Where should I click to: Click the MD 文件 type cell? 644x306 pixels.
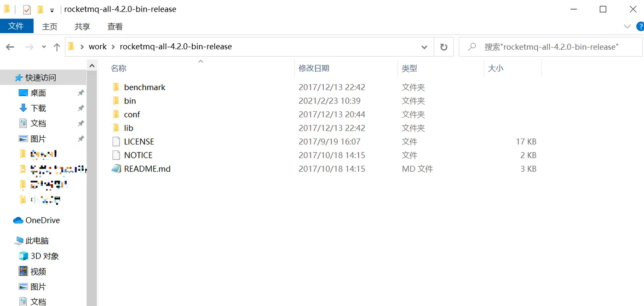[x=417, y=169]
